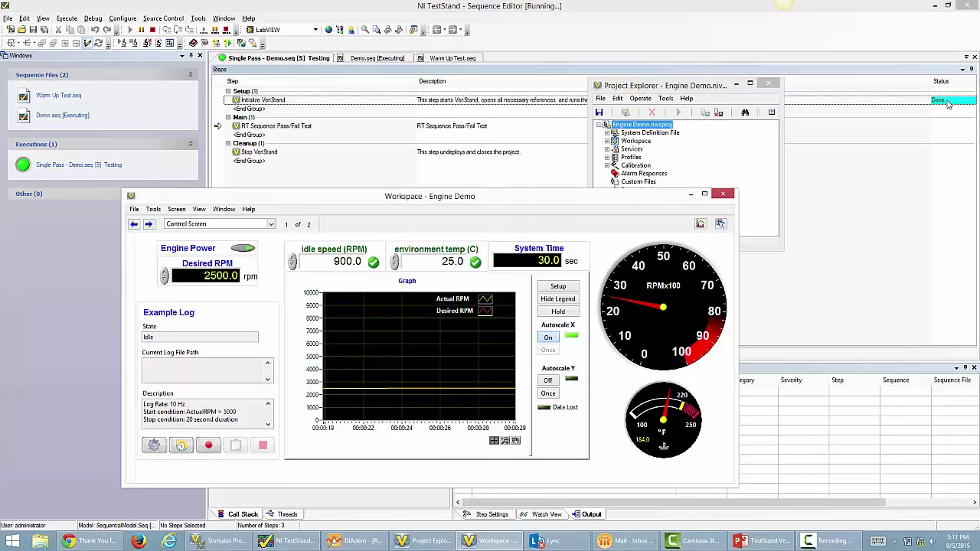Click the graph cursor crosshair tool icon
This screenshot has width=980, height=551.
(494, 441)
